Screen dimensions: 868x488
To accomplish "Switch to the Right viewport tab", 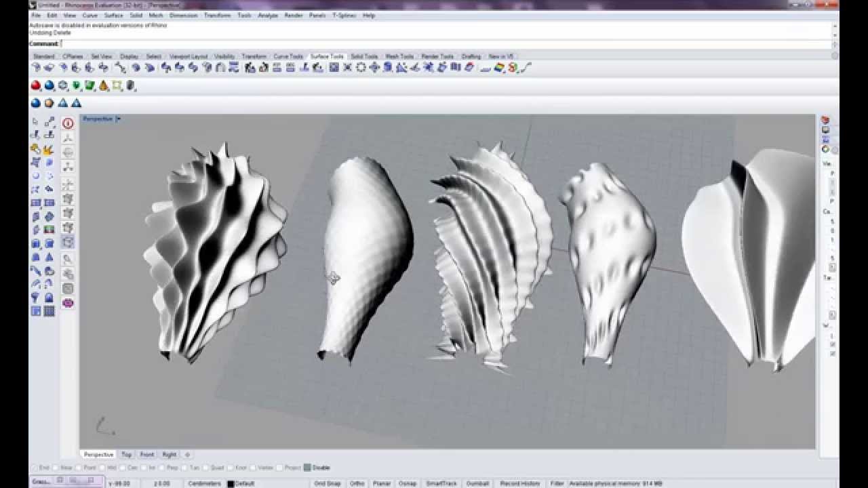I will click(169, 455).
